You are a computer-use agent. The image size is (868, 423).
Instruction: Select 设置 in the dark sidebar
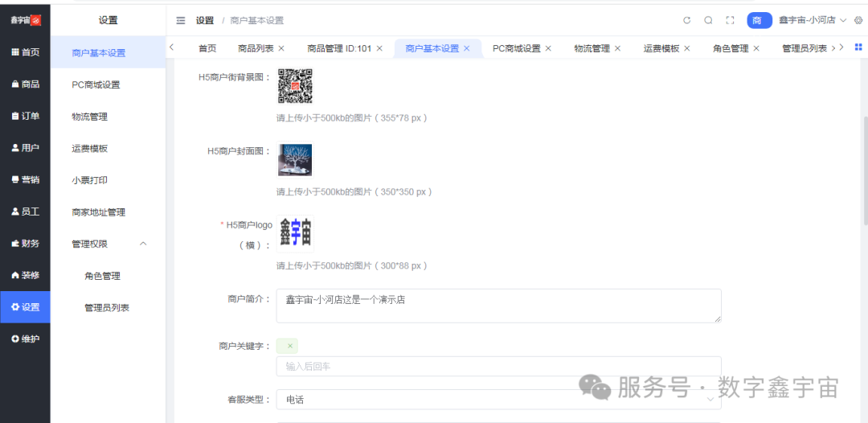tap(26, 307)
